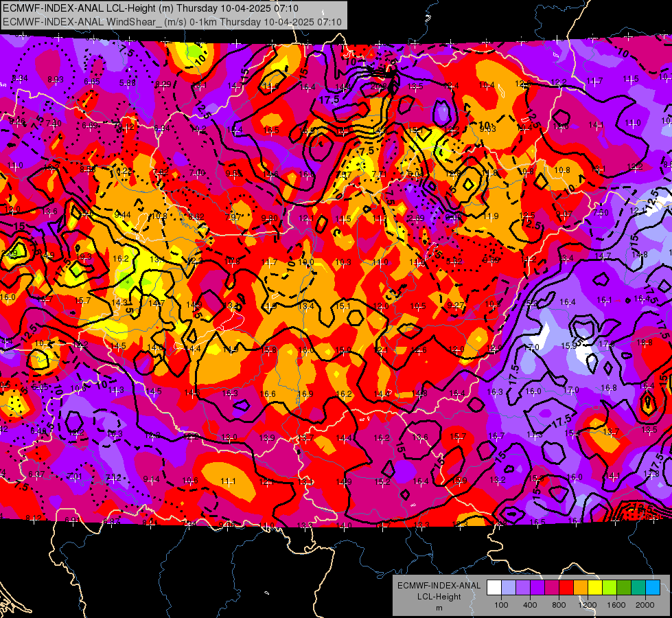Click the 9.44 grid point value
The height and width of the screenshot is (618, 672).
[x=122, y=214]
